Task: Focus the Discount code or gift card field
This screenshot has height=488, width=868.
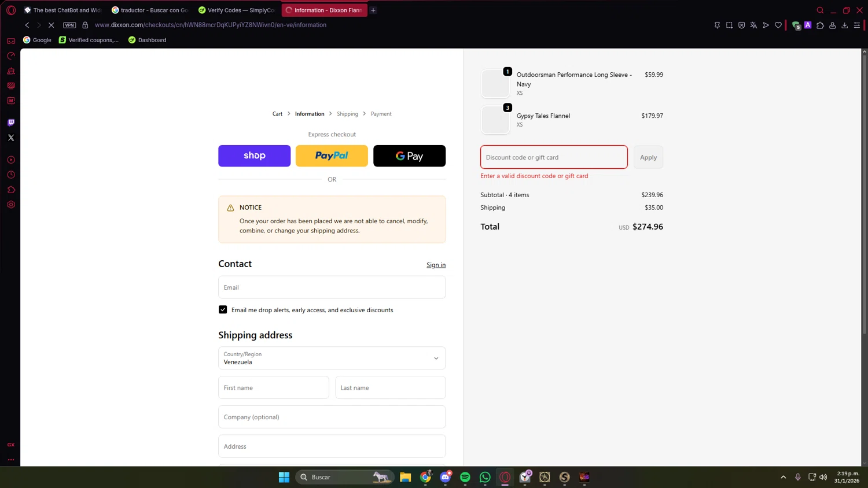Action: tap(554, 157)
